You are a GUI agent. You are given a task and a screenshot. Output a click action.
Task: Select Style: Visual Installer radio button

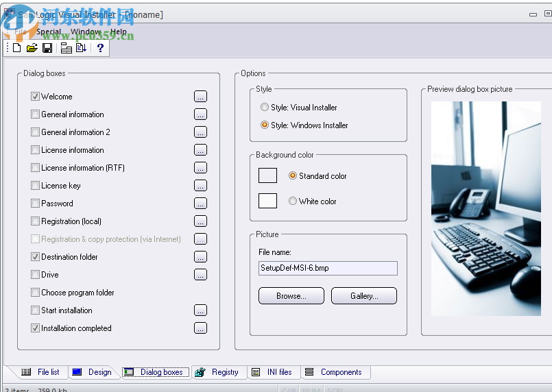(265, 107)
